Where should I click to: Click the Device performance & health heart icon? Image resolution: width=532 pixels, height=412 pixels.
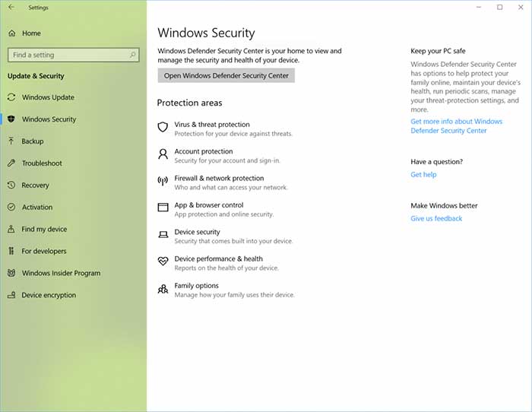[163, 261]
